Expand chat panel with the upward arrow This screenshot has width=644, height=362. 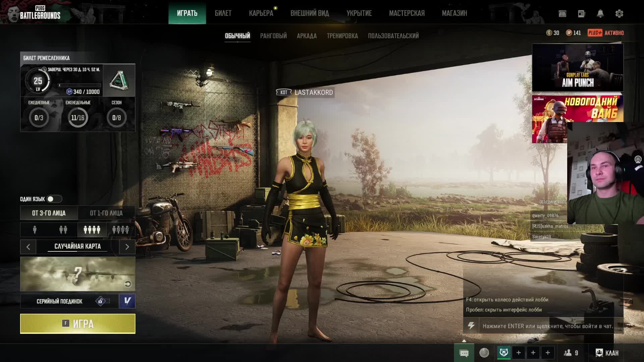click(x=464, y=341)
